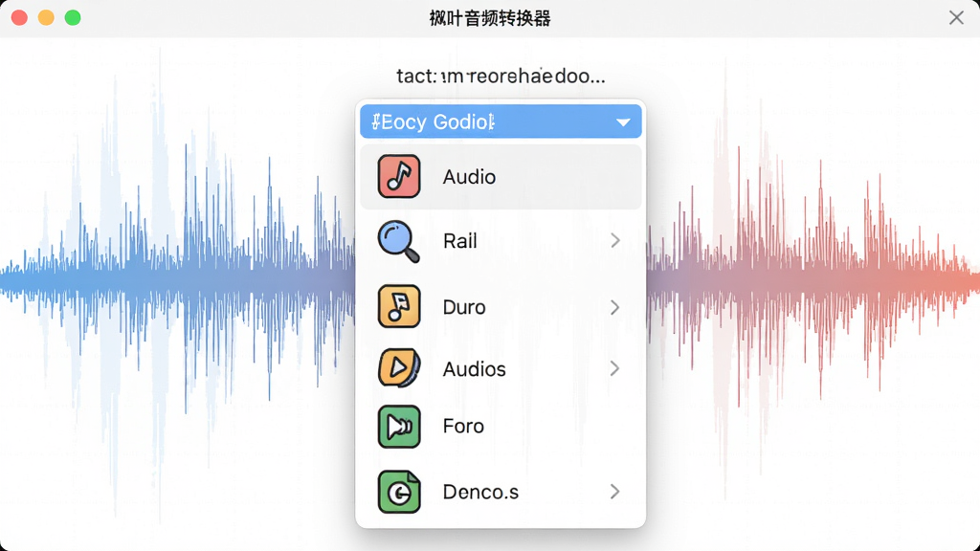Click the magnifier icon beside Rail
Screen dimensions: 980x551
399,241
